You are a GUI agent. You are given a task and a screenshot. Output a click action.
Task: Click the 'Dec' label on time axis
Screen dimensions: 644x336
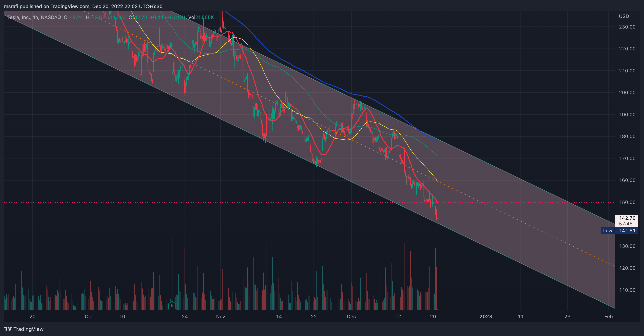click(x=351, y=317)
